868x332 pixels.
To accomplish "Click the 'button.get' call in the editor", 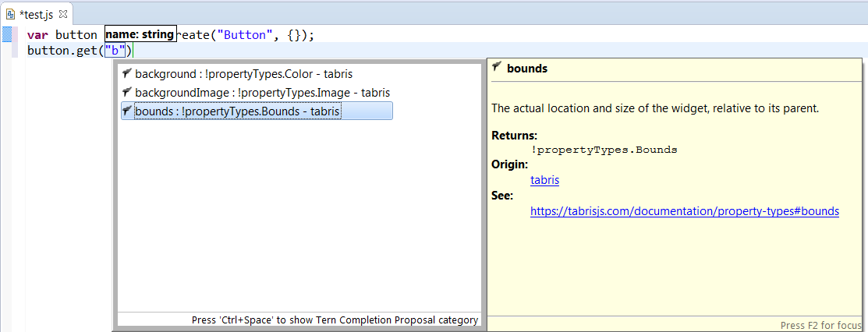I will 62,51.
